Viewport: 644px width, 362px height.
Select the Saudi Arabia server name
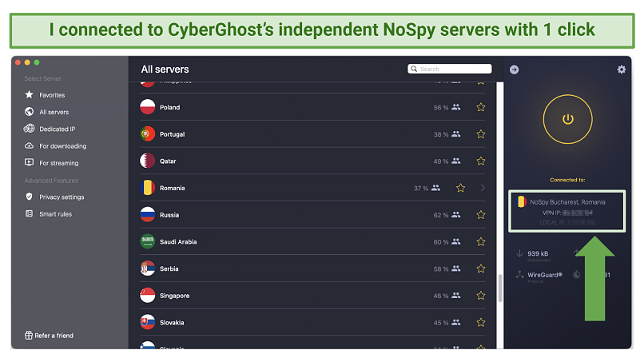tap(178, 242)
